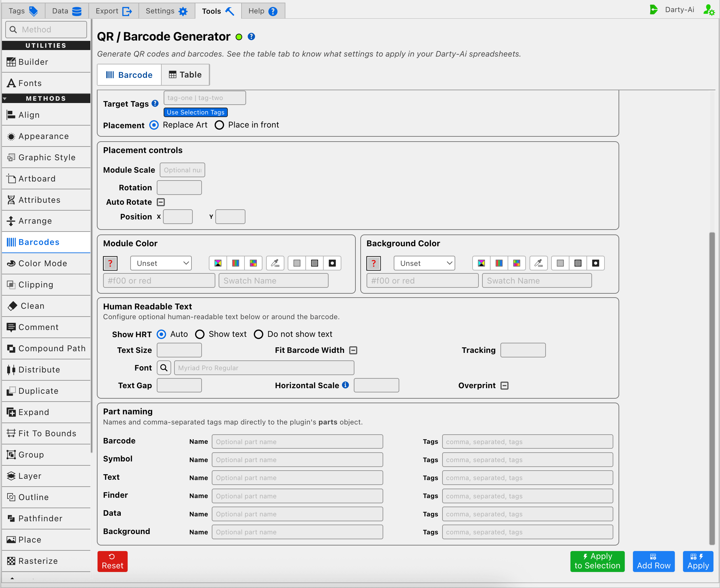Select the checkered pattern icon in Module Color
The width and height of the screenshot is (720, 588).
(x=315, y=263)
